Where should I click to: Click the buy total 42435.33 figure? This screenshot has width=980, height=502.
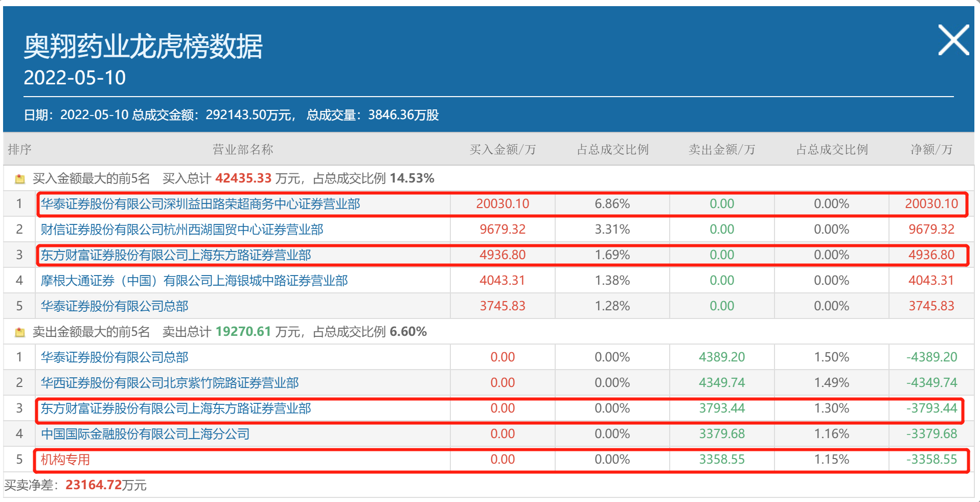click(243, 178)
